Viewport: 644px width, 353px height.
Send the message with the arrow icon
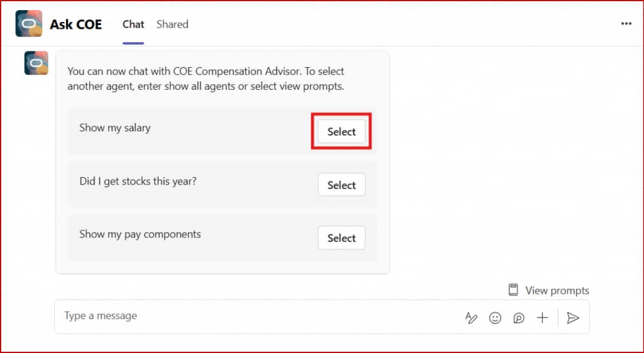572,318
